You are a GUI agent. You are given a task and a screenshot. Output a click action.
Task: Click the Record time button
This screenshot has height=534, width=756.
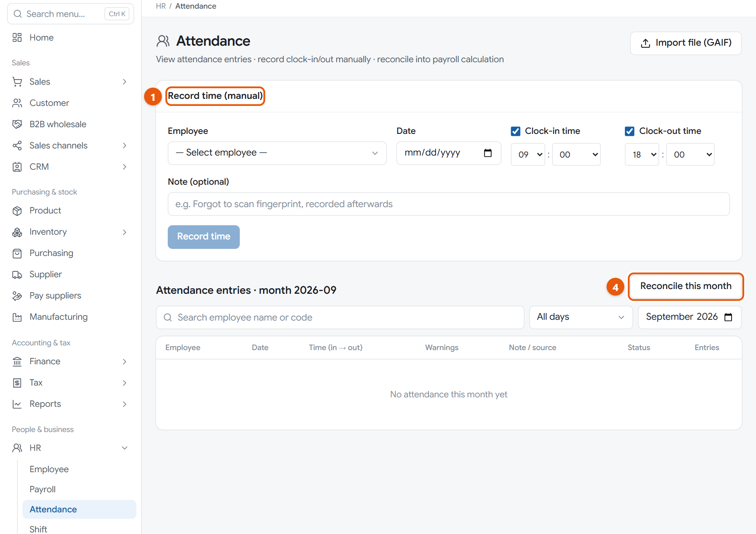click(x=204, y=237)
